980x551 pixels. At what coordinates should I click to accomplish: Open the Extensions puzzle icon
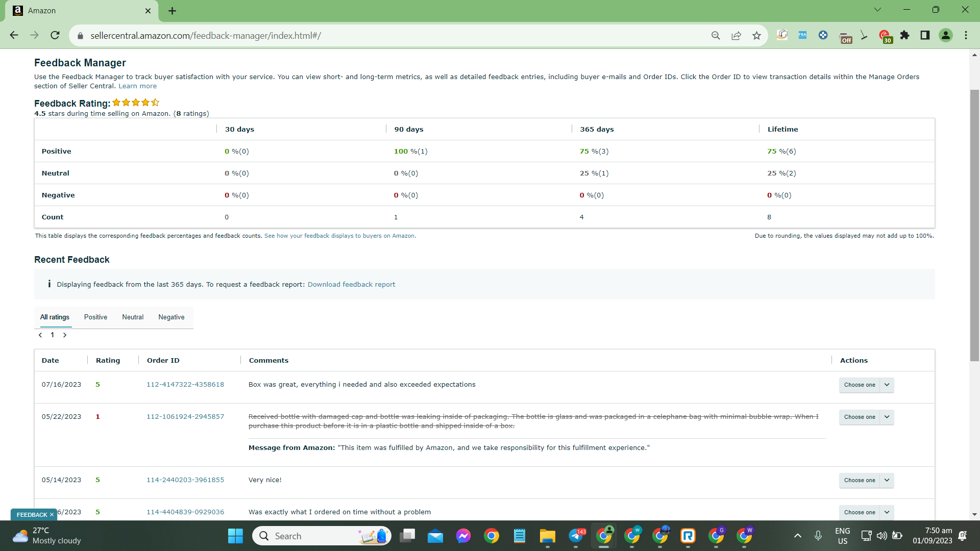pos(905,35)
